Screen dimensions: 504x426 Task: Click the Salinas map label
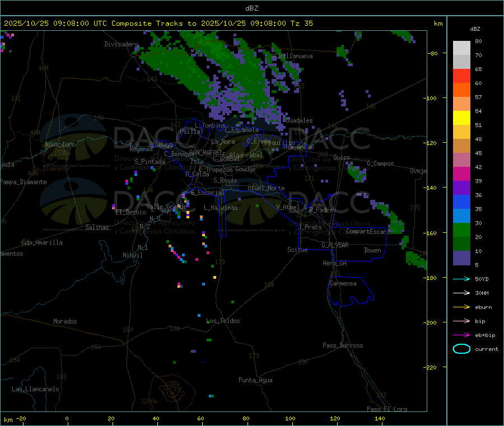coord(97,227)
